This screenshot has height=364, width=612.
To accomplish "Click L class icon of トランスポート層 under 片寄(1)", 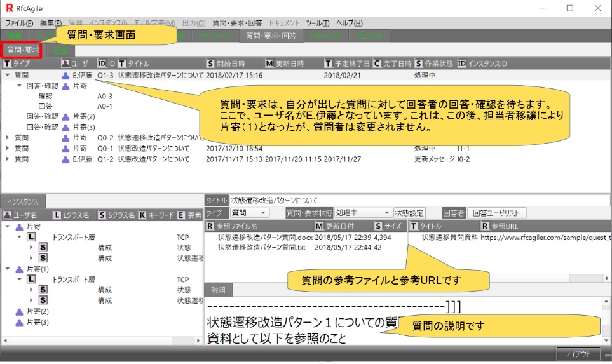I will click(31, 280).
